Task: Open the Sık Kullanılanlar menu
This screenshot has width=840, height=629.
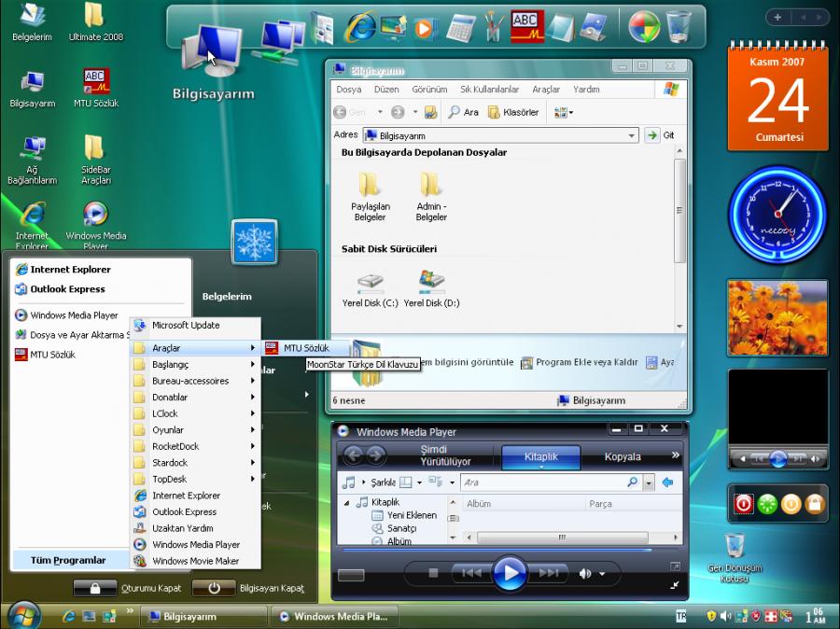Action: 490,90
